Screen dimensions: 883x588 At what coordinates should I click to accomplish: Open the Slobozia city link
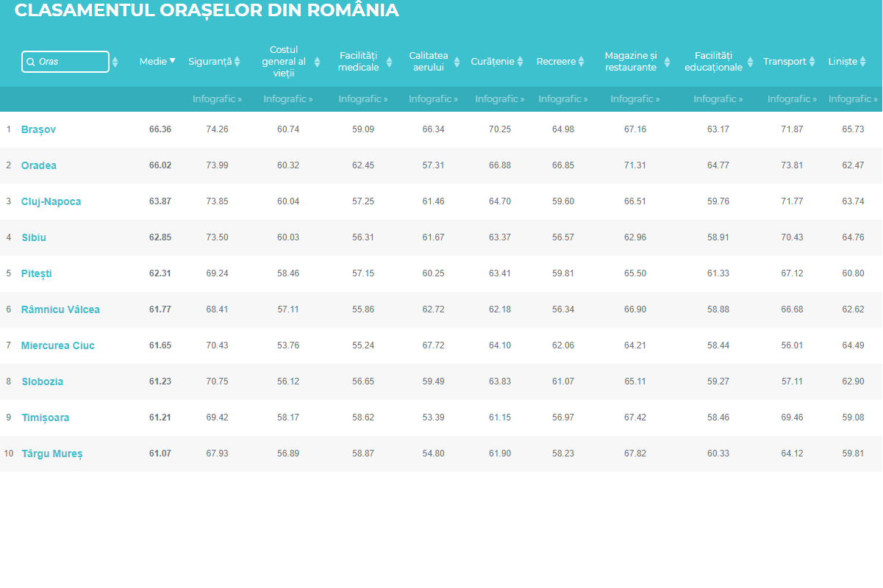[x=42, y=381]
